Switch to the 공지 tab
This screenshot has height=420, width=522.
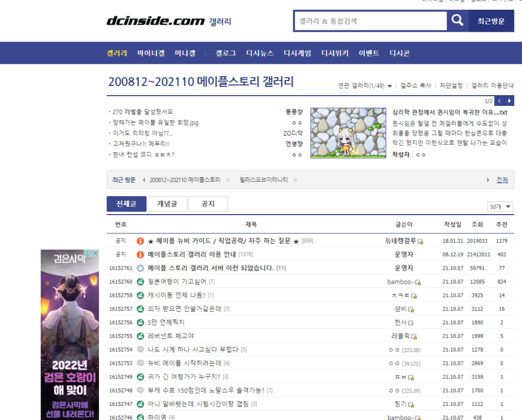(x=208, y=204)
